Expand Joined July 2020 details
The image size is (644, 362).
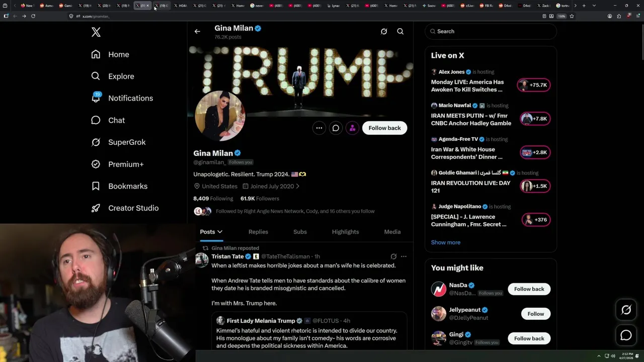(x=271, y=186)
